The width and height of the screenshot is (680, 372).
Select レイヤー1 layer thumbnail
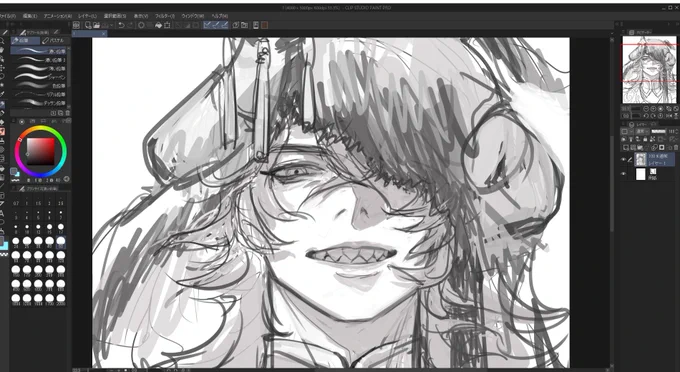641,160
